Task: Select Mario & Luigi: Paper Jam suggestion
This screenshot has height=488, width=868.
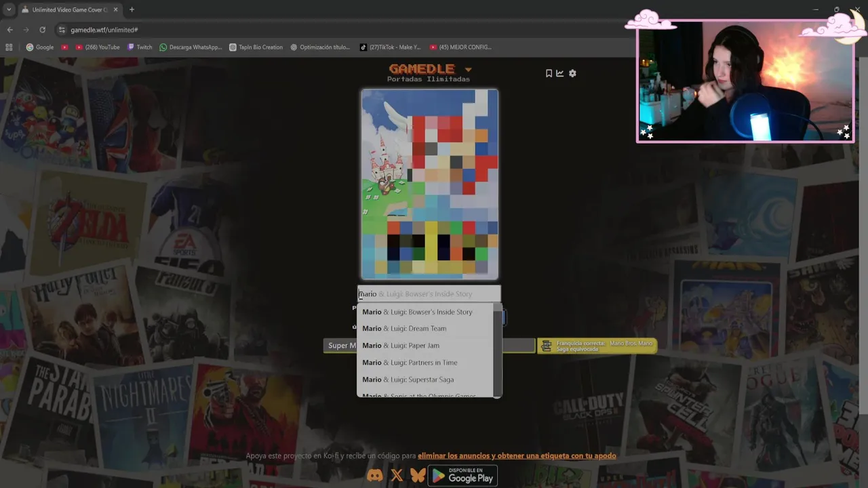Action: pyautogui.click(x=425, y=346)
